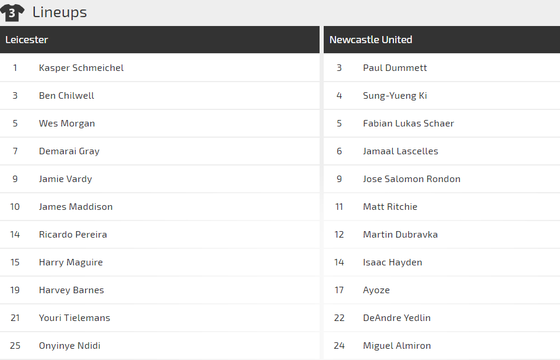
Task: Select Jamaal Lascelles row
Action: 442,151
